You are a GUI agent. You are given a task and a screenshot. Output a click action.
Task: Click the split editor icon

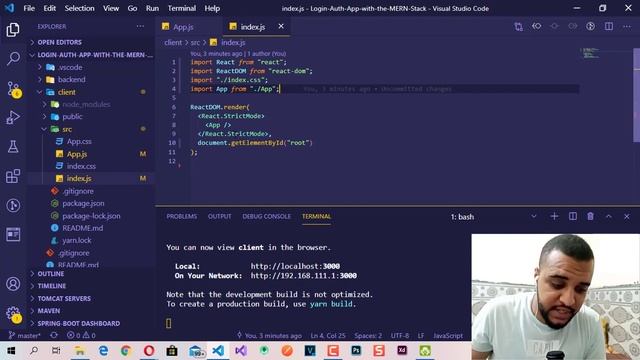point(609,27)
